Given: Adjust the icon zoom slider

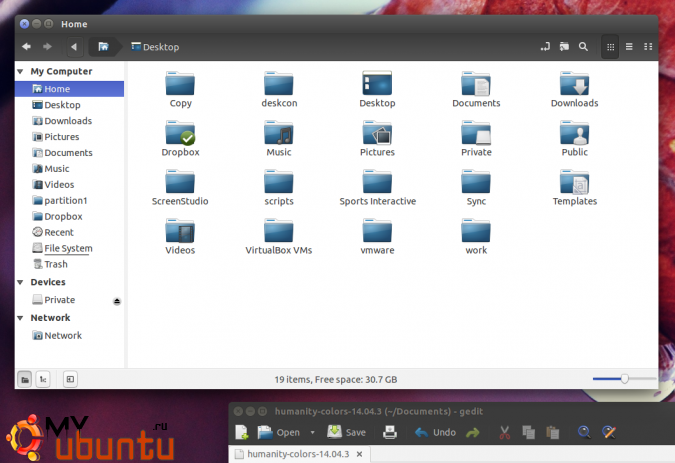Looking at the screenshot, I should (x=624, y=379).
